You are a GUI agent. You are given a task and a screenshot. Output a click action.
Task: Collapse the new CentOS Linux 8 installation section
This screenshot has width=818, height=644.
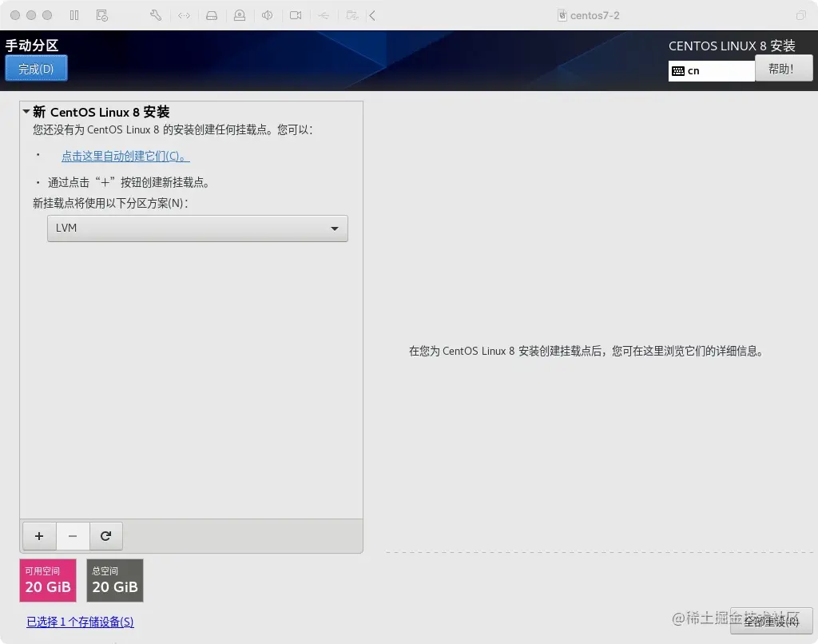pyautogui.click(x=26, y=112)
